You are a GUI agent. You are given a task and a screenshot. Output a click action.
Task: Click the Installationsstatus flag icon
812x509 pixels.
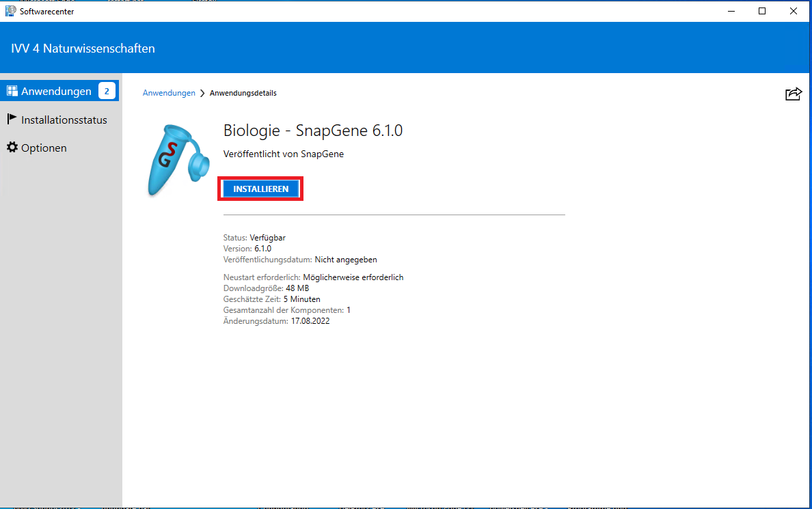[12, 119]
